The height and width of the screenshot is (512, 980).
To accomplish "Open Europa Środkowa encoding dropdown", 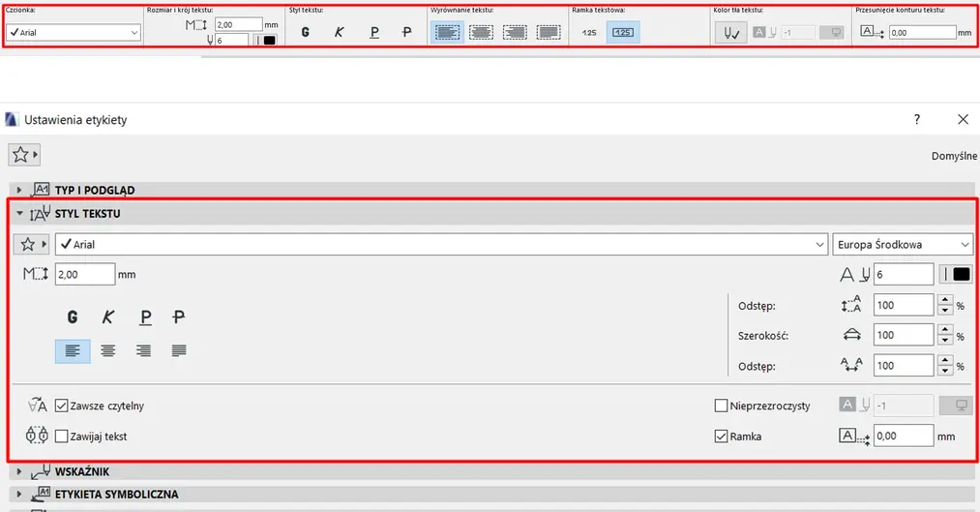I will coord(903,245).
